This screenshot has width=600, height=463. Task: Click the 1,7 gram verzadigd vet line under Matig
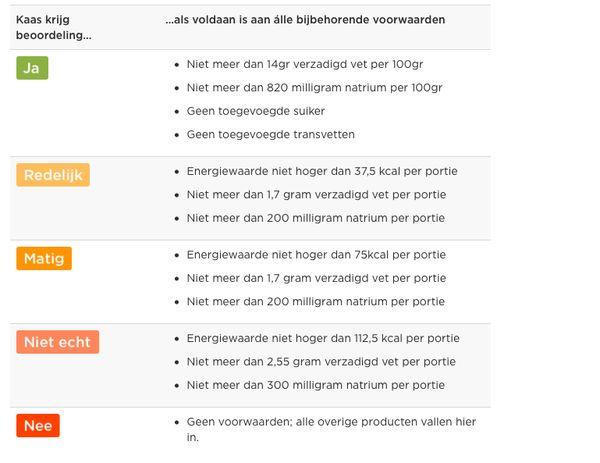pos(316,278)
